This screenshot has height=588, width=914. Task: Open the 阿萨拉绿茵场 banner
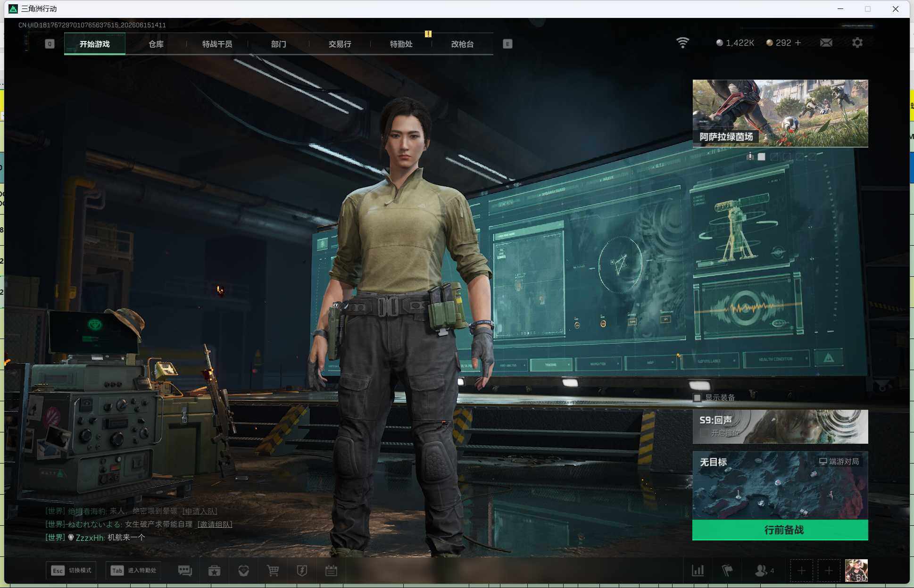coord(780,113)
